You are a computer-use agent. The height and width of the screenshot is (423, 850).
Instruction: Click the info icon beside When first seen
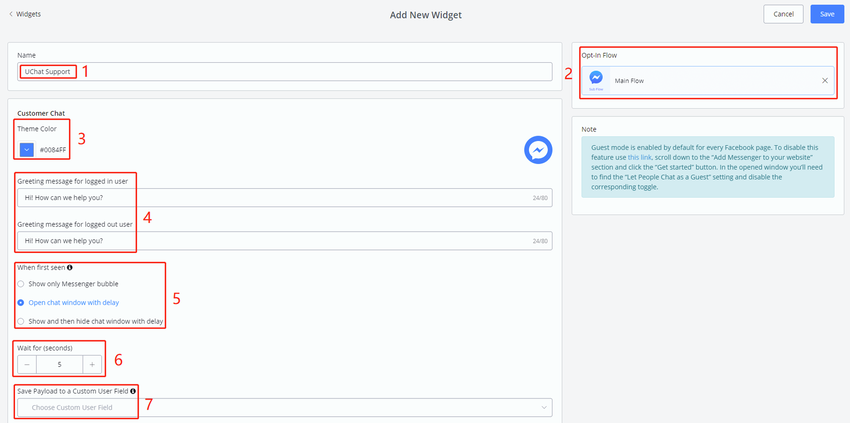tap(70, 268)
